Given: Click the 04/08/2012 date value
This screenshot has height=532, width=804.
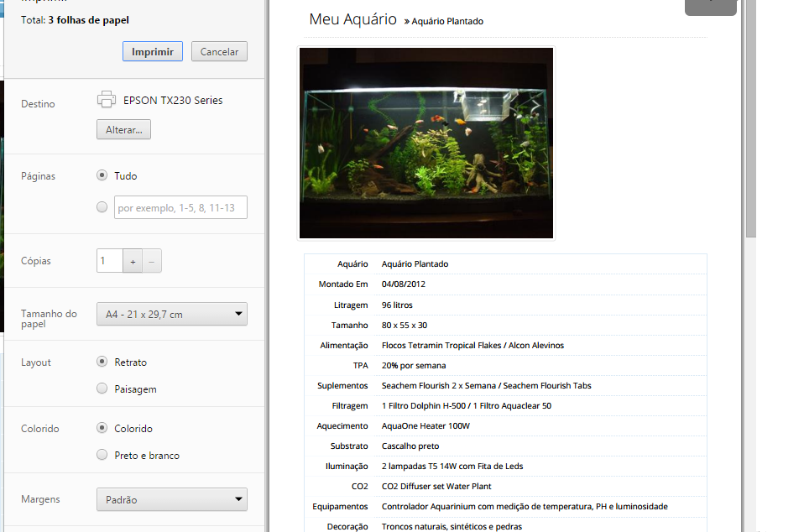Looking at the screenshot, I should pyautogui.click(x=404, y=284).
